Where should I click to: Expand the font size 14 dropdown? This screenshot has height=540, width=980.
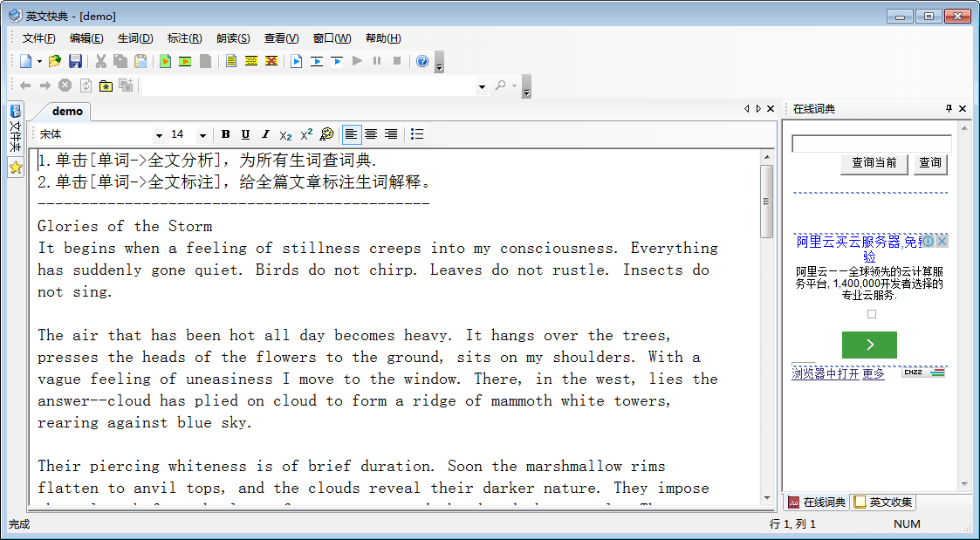pyautogui.click(x=202, y=135)
